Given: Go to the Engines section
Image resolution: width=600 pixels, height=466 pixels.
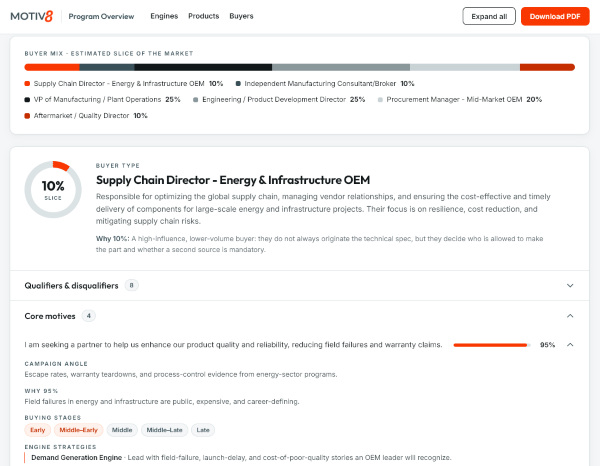Looking at the screenshot, I should 164,16.
